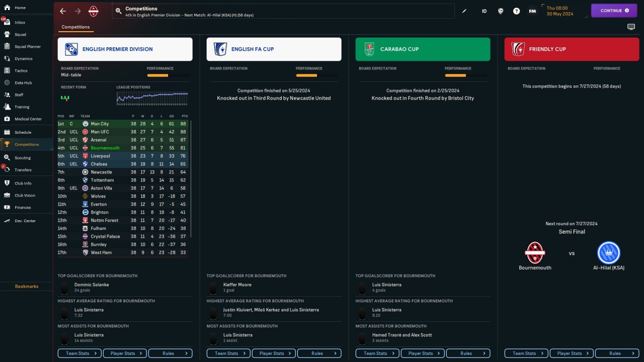Open the Data Hub

pyautogui.click(x=23, y=83)
